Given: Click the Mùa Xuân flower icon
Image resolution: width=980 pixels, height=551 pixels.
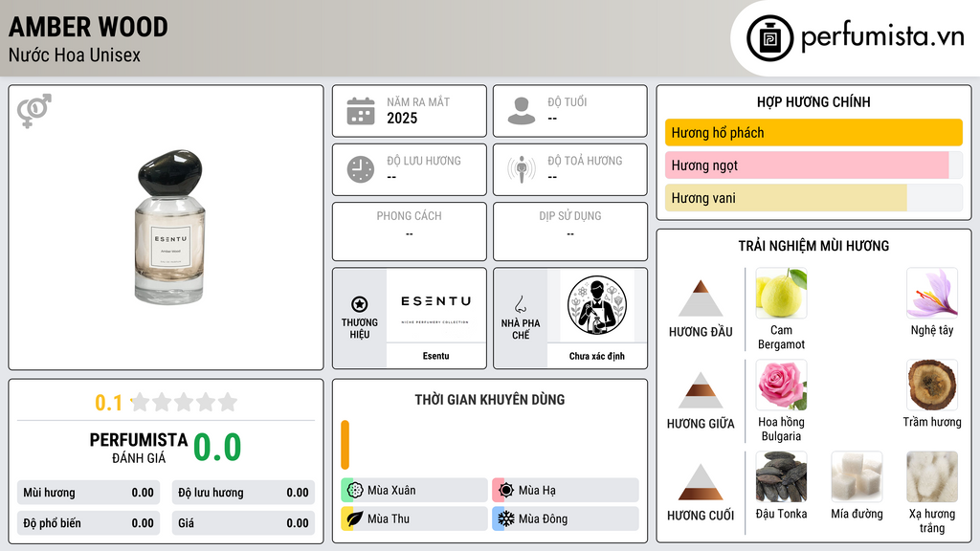Looking at the screenshot, I should point(355,490).
